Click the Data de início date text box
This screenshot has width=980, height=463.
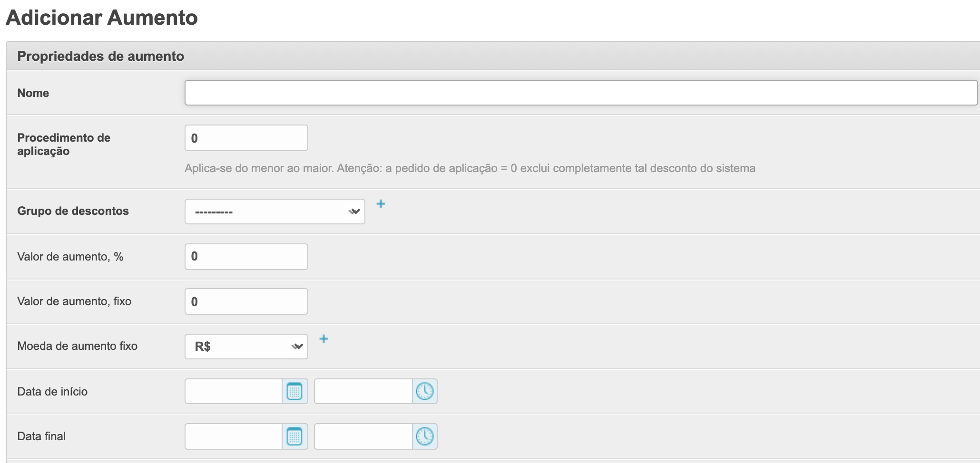coord(234,391)
